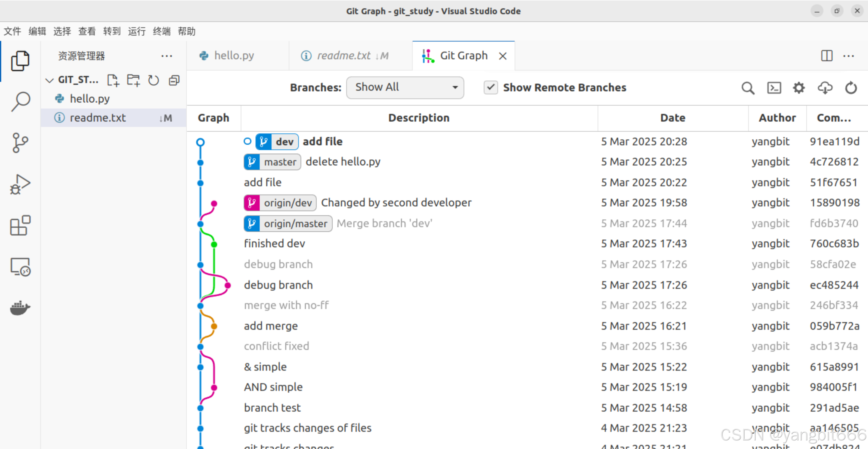868x449 pixels.
Task: Open the Extensions sidebar icon
Action: [20, 225]
